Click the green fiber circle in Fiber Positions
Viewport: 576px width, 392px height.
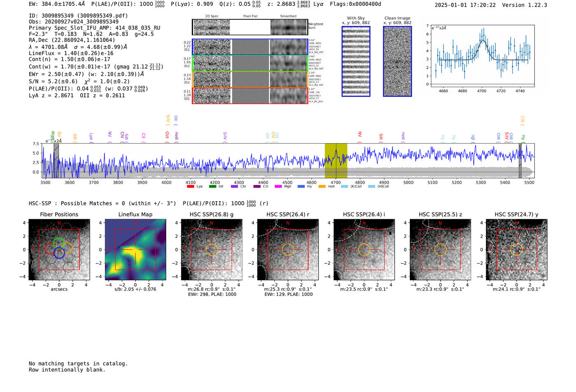click(x=59, y=243)
